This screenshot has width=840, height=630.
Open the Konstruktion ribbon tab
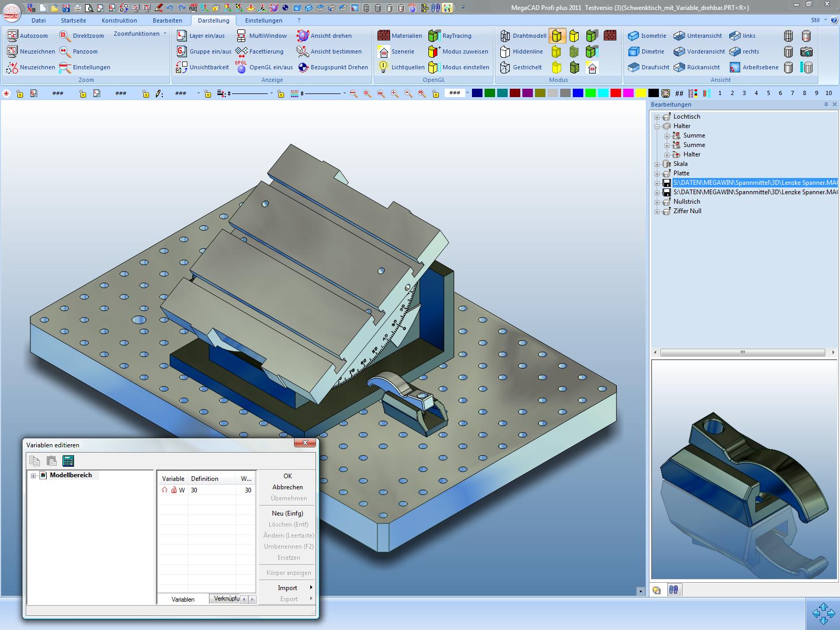[x=119, y=20]
